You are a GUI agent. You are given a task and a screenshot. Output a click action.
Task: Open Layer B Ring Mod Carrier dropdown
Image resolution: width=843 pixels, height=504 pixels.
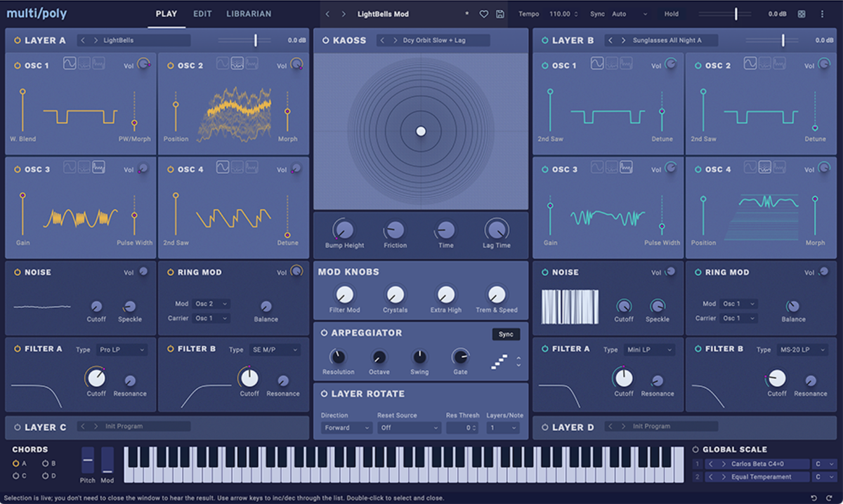tap(739, 318)
